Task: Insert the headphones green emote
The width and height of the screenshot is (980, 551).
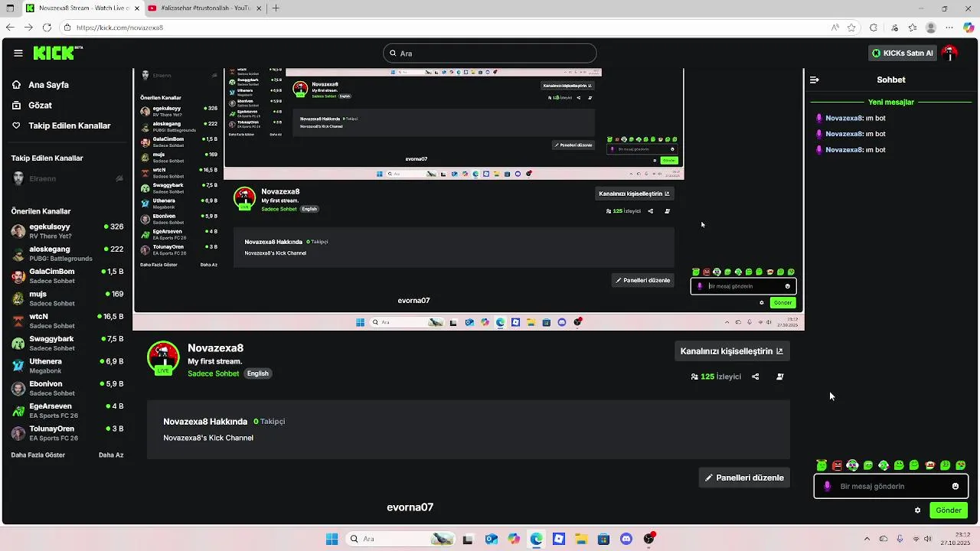Action: (x=884, y=465)
